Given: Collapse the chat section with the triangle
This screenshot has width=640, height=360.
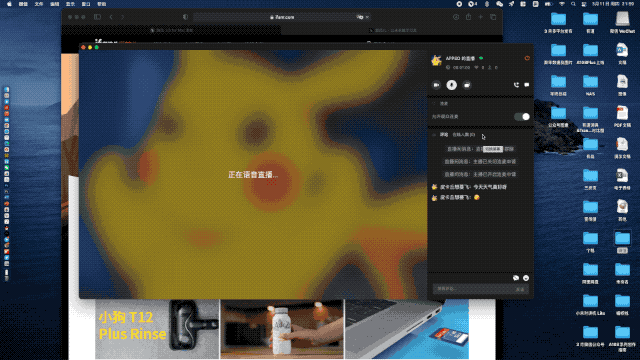Looking at the screenshot, I should click(x=434, y=135).
